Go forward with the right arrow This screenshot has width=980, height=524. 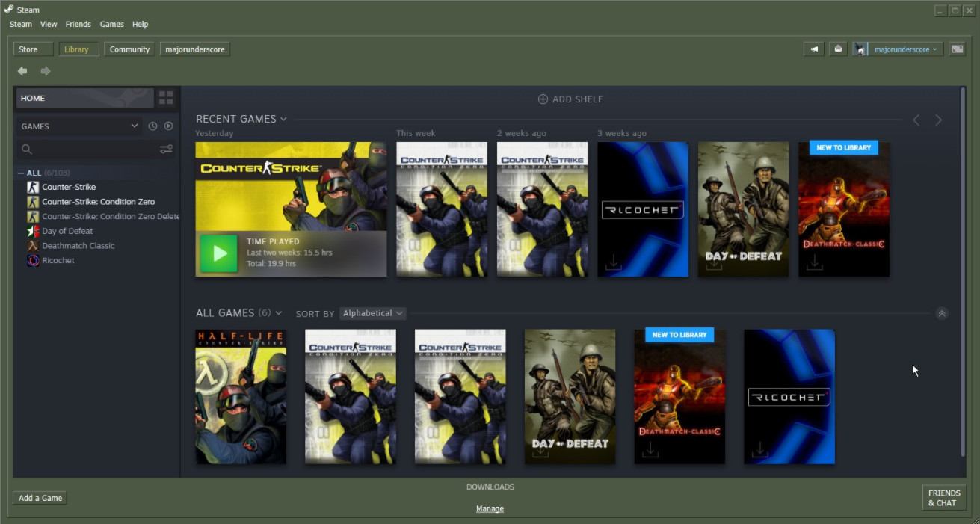coord(46,71)
